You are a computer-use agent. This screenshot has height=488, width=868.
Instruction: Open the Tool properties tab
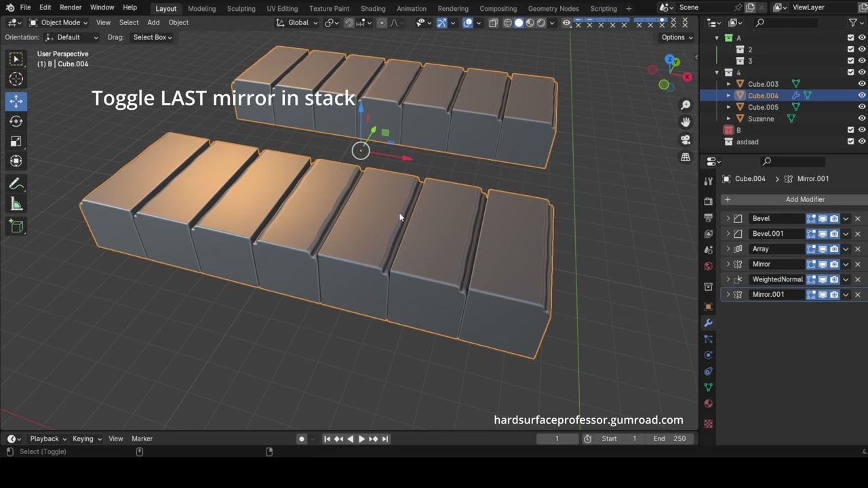point(709,181)
